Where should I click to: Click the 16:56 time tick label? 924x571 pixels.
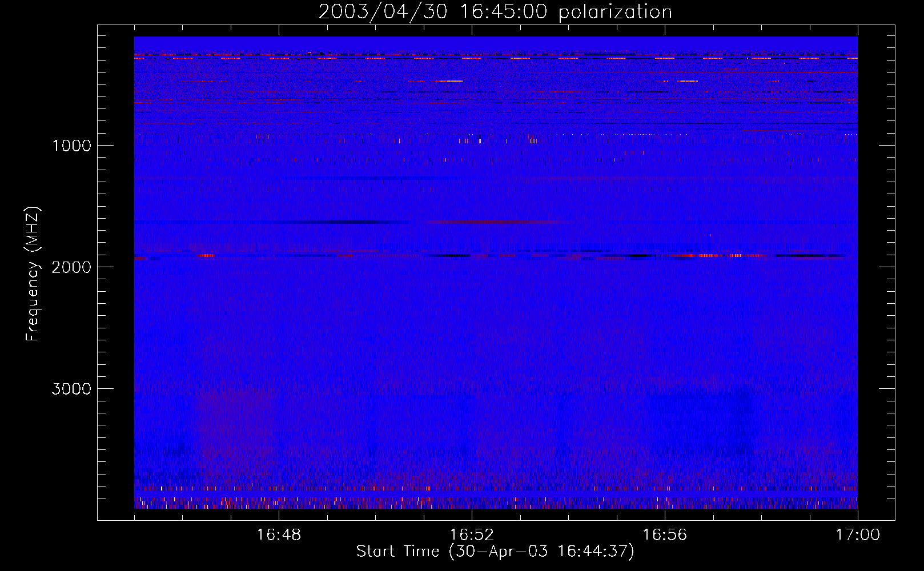tap(665, 535)
